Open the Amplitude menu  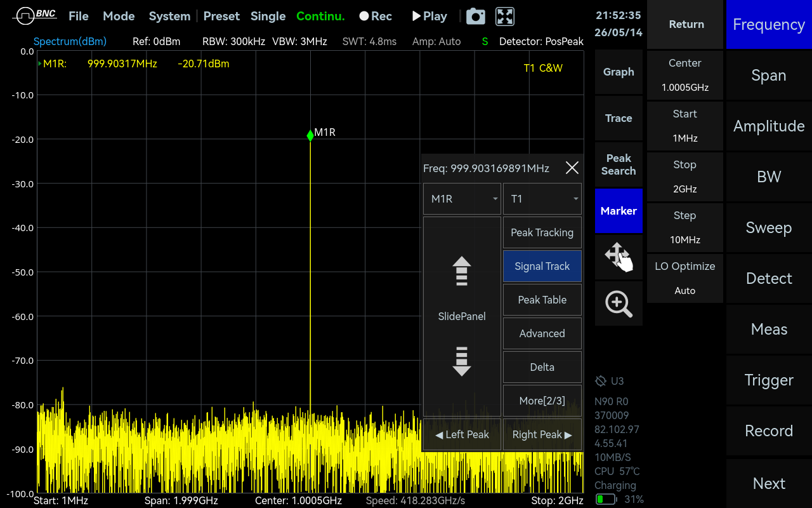[769, 126]
